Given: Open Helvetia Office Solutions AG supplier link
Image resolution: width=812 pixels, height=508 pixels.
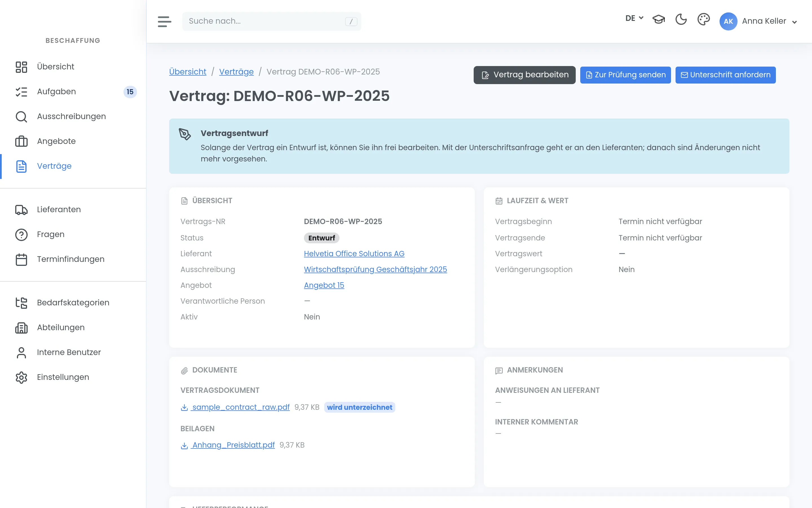Looking at the screenshot, I should coord(354,253).
